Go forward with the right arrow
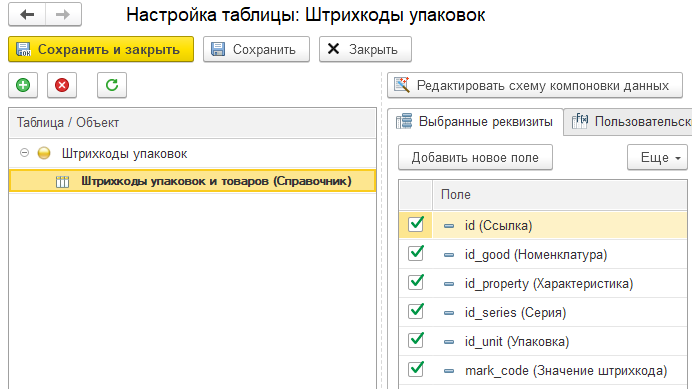Image resolution: width=692 pixels, height=389 pixels. click(63, 15)
